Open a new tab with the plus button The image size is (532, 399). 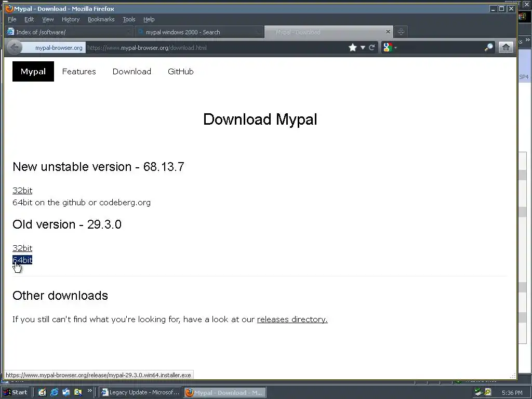point(401,32)
